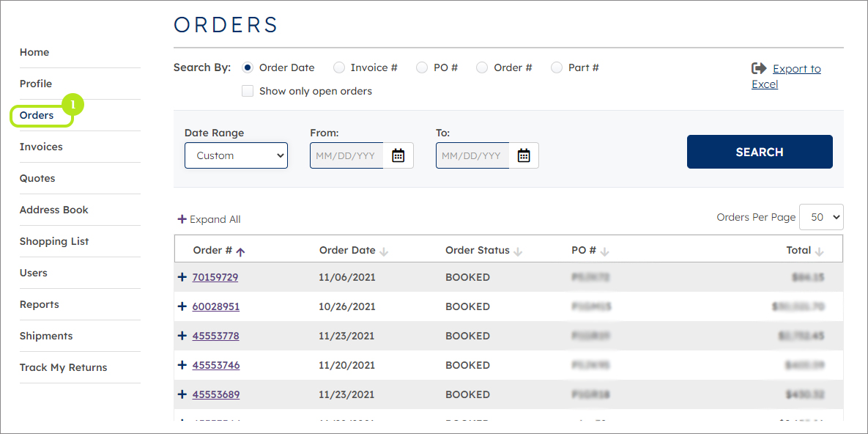Select Order # search option

tap(482, 67)
